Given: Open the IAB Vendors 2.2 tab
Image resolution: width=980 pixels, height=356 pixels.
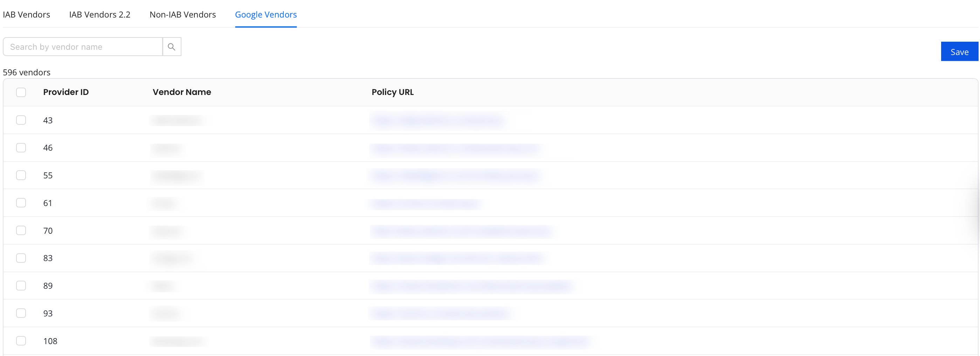Looking at the screenshot, I should point(100,14).
